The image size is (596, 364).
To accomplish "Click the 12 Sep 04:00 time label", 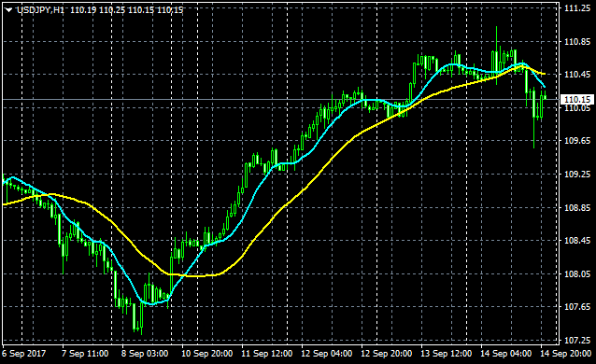I will point(327,354).
